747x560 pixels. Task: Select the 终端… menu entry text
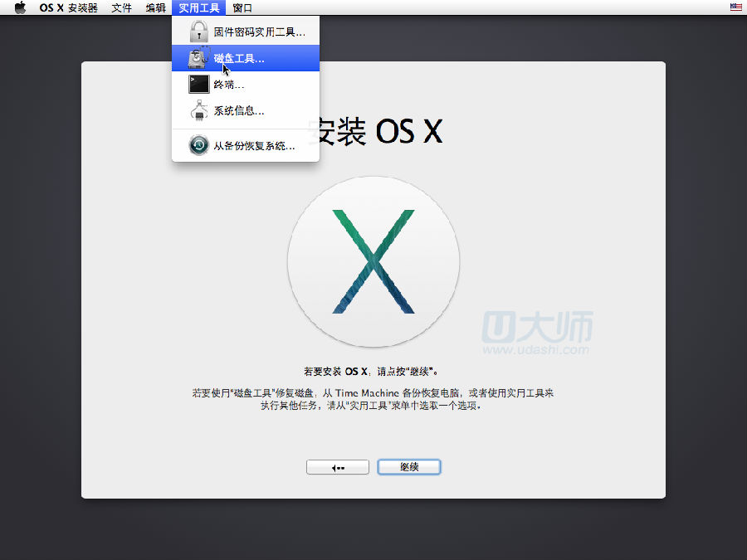(x=228, y=85)
